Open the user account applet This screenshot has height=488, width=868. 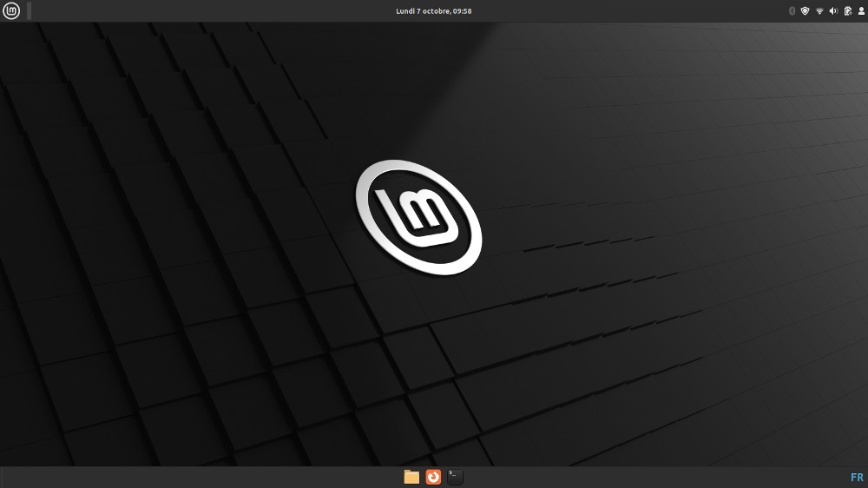pos(861,11)
